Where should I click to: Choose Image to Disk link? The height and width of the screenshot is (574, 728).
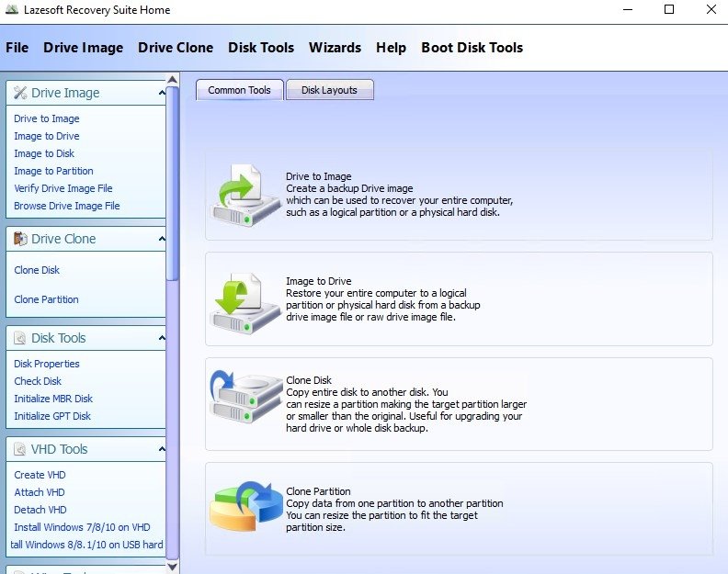(44, 153)
